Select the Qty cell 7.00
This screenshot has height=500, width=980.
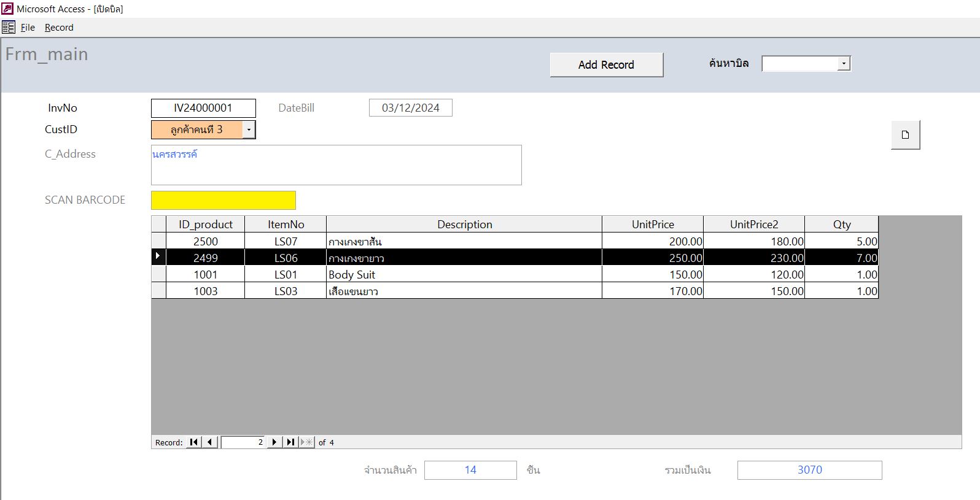coord(842,258)
